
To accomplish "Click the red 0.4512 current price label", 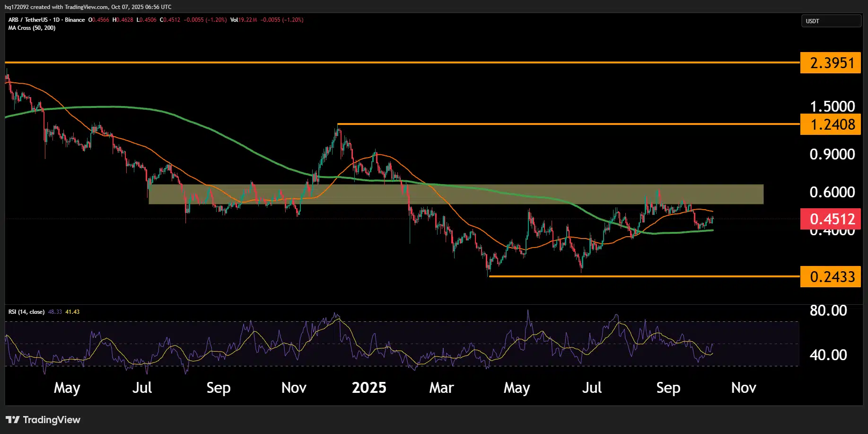I will point(830,219).
